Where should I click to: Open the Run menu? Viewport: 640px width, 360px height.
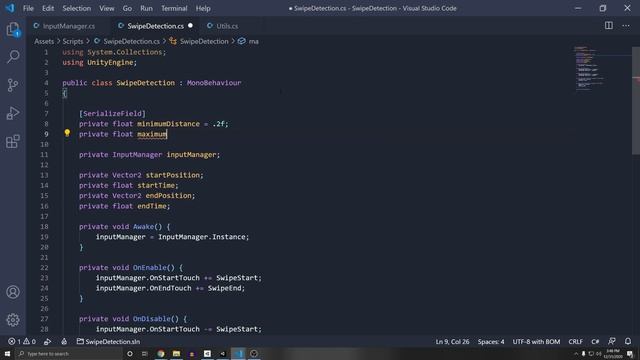(146, 8)
